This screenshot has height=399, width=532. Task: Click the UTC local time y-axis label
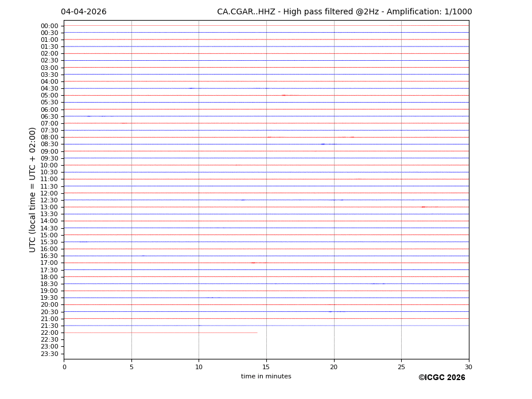click(x=33, y=190)
